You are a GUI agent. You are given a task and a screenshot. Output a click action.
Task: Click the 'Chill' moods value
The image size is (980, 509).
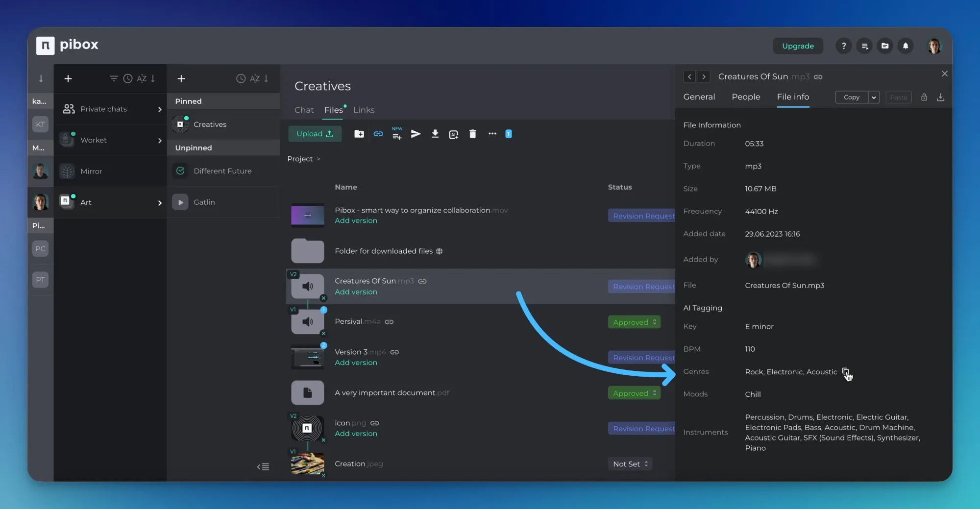coord(753,394)
